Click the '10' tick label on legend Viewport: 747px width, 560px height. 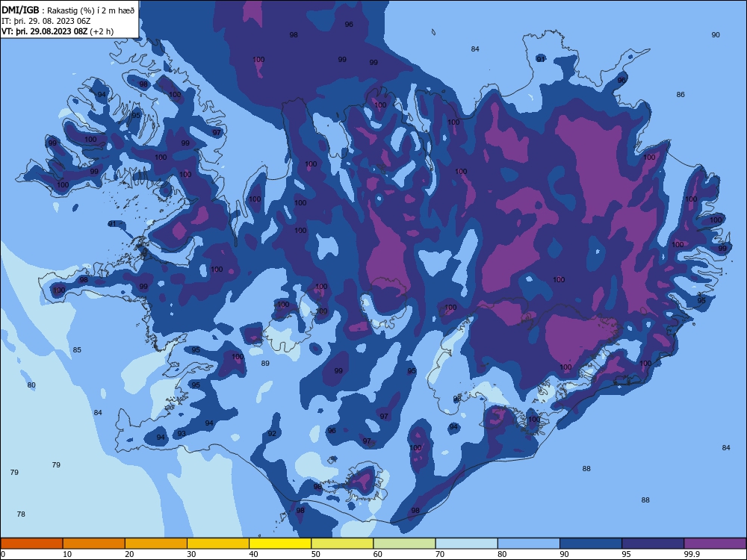point(67,554)
